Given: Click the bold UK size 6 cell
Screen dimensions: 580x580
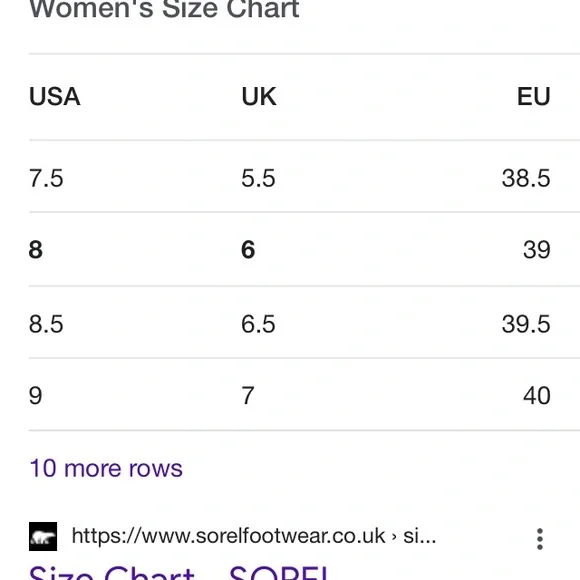Looking at the screenshot, I should click(248, 250).
